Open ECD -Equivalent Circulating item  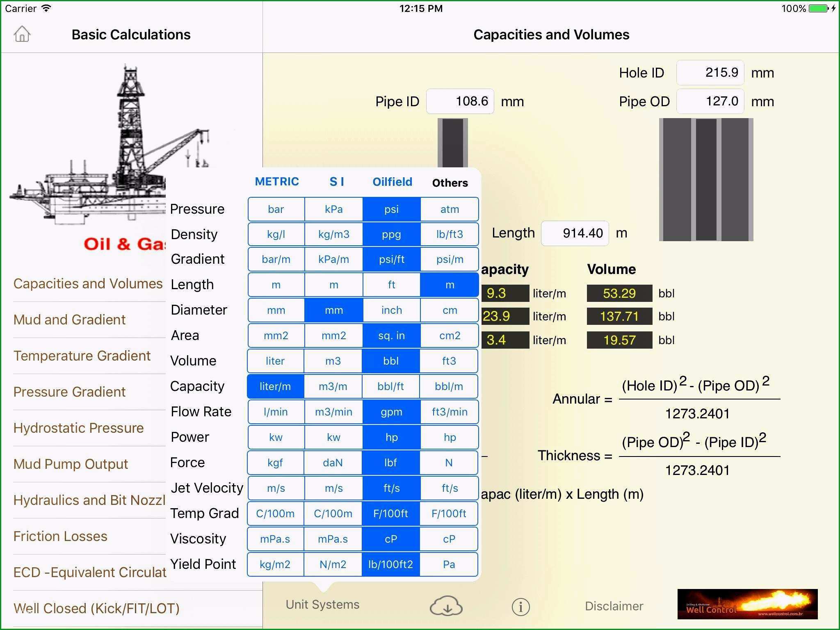[x=89, y=573]
